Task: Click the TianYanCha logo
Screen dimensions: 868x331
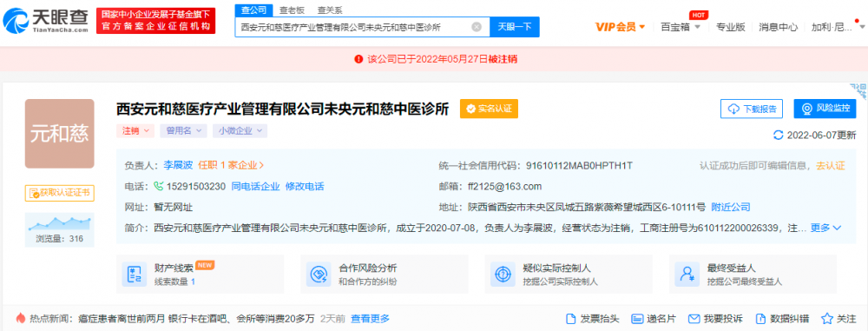Action: pyautogui.click(x=45, y=21)
